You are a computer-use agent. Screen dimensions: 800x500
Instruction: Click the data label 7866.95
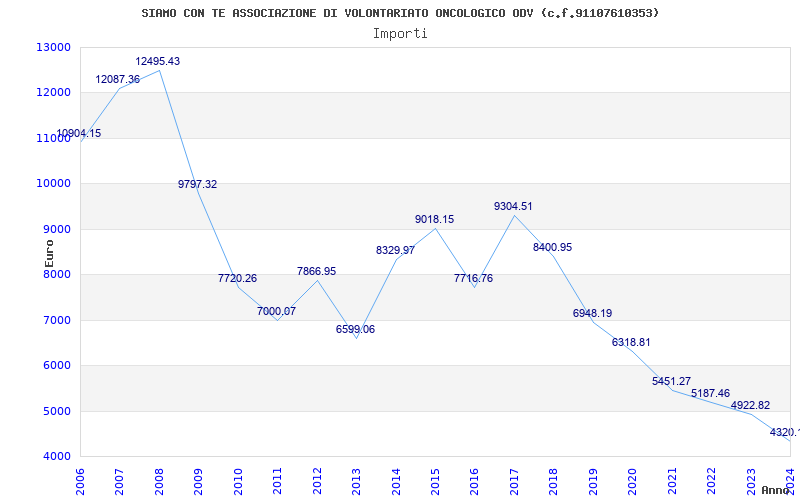pyautogui.click(x=316, y=271)
